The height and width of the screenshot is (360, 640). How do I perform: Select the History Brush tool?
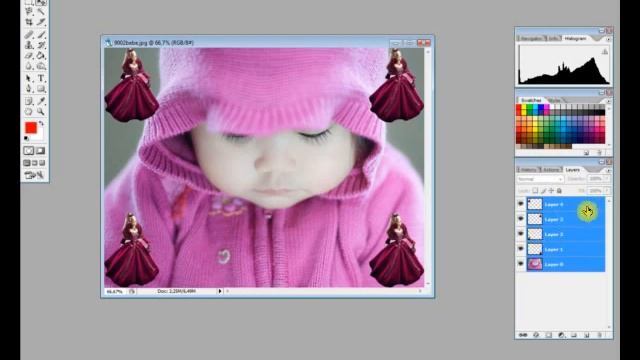coord(41,45)
